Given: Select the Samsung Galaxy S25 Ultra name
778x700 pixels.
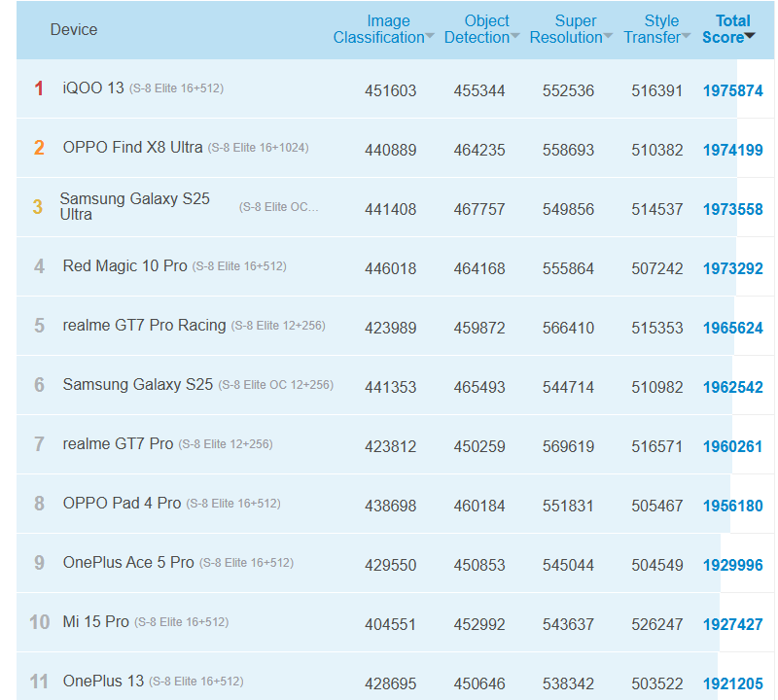Looking at the screenshot, I should pos(135,206).
